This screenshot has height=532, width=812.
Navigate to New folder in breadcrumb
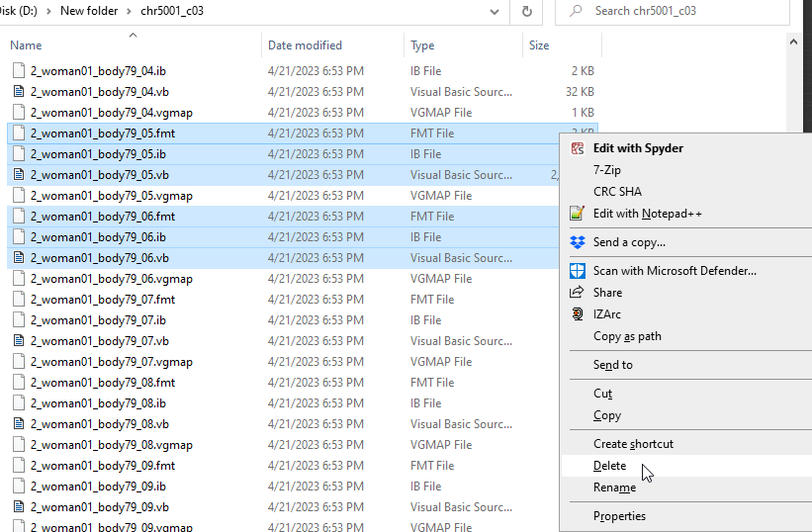pos(89,11)
